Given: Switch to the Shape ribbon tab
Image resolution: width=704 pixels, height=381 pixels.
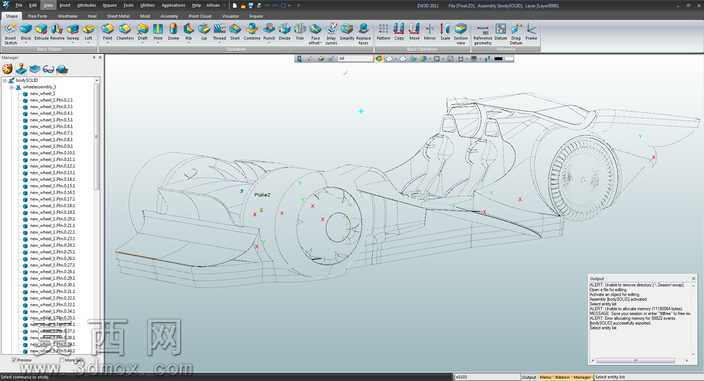Looking at the screenshot, I should click(11, 16).
